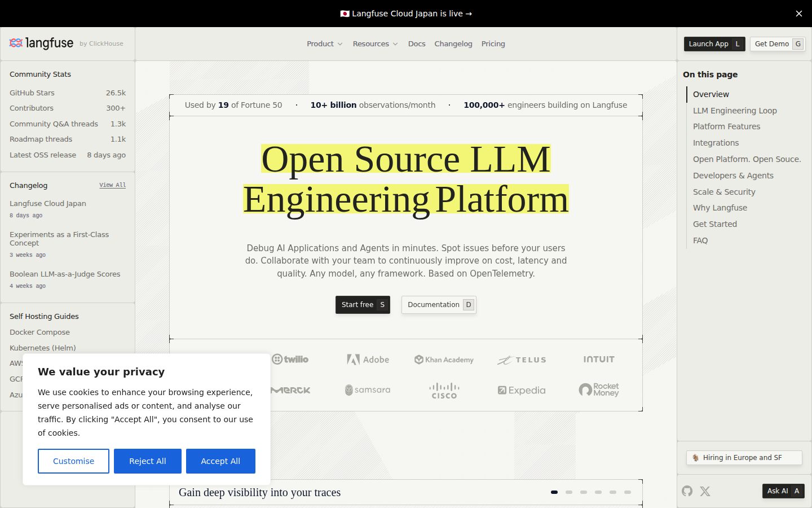Click the Cisco customer logo
Viewport: 812px width, 508px height.
coord(444,391)
